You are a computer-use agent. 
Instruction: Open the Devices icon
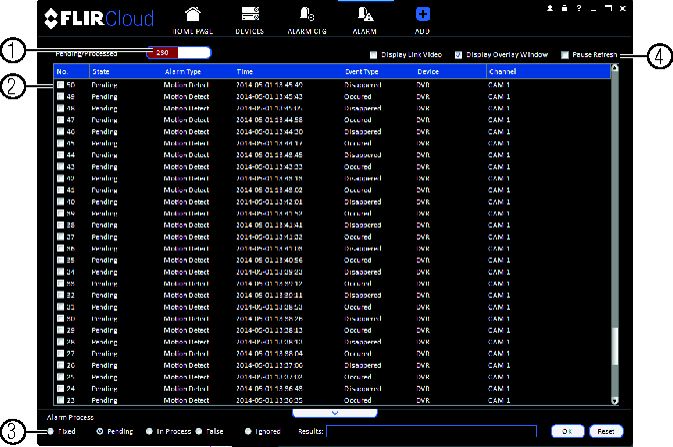pos(250,14)
